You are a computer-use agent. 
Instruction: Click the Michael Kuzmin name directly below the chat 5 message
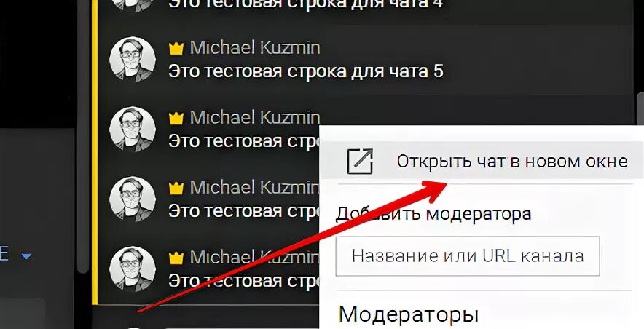(x=255, y=118)
